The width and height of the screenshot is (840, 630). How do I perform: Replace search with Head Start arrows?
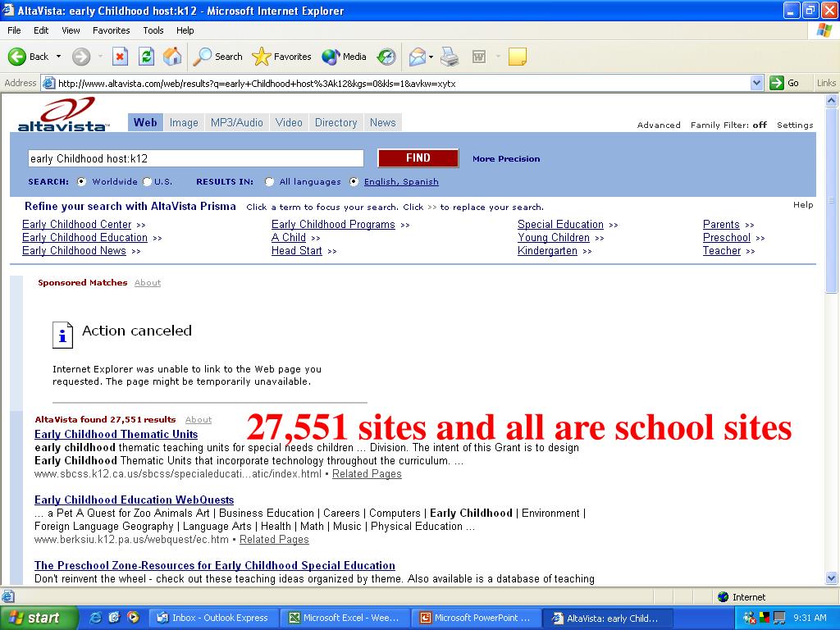click(332, 251)
